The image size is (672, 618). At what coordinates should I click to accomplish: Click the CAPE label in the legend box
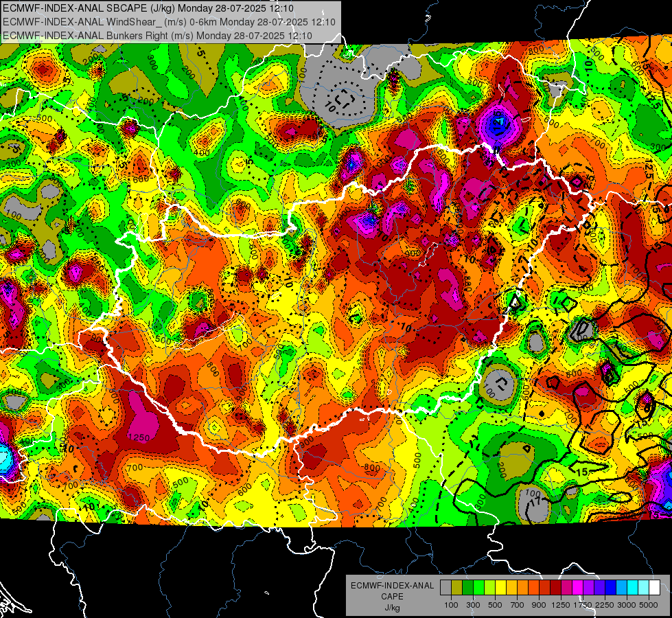pos(392,596)
